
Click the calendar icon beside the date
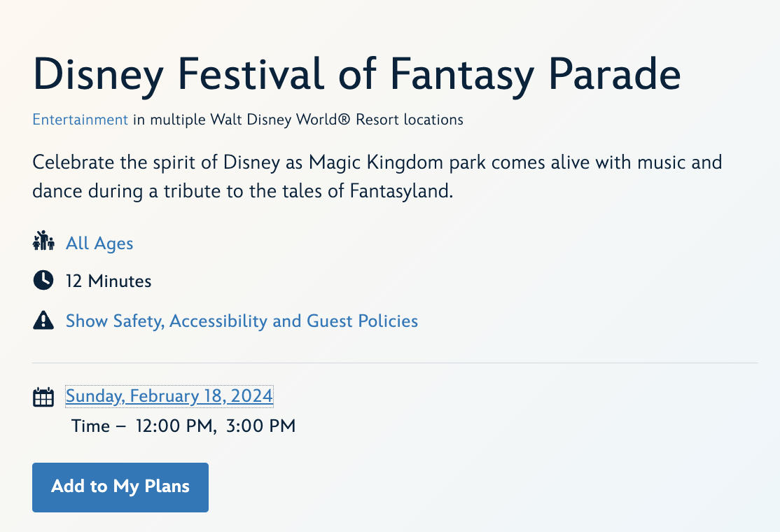[x=43, y=397]
